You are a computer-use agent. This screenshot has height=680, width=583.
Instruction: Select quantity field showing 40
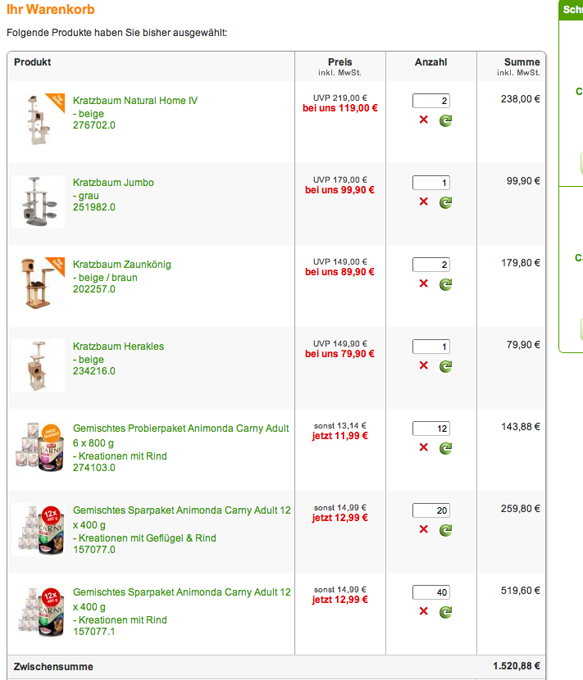click(x=431, y=592)
